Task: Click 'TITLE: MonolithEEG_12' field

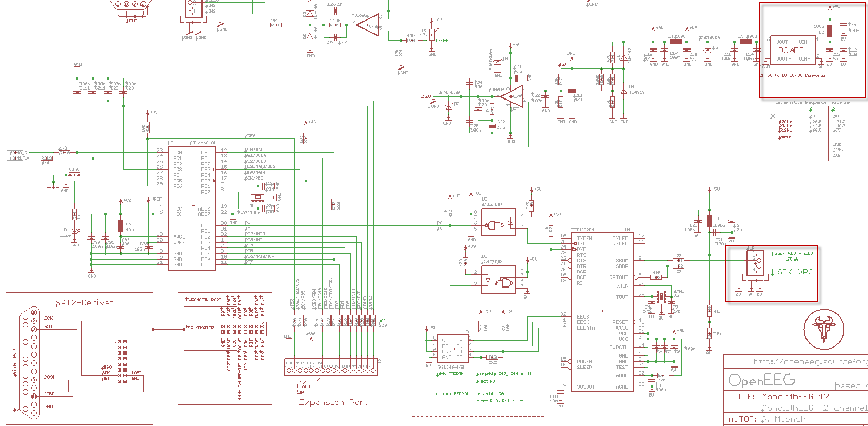Action: 779,397
